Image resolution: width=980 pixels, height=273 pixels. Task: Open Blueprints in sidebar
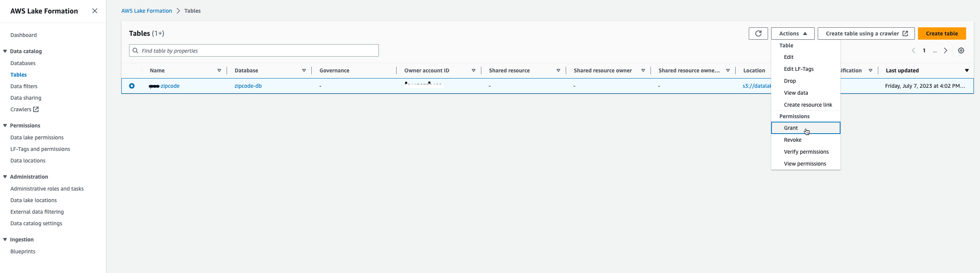23,251
